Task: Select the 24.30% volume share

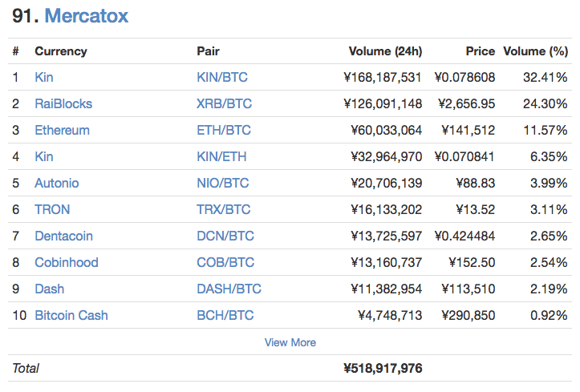Action: (x=546, y=104)
